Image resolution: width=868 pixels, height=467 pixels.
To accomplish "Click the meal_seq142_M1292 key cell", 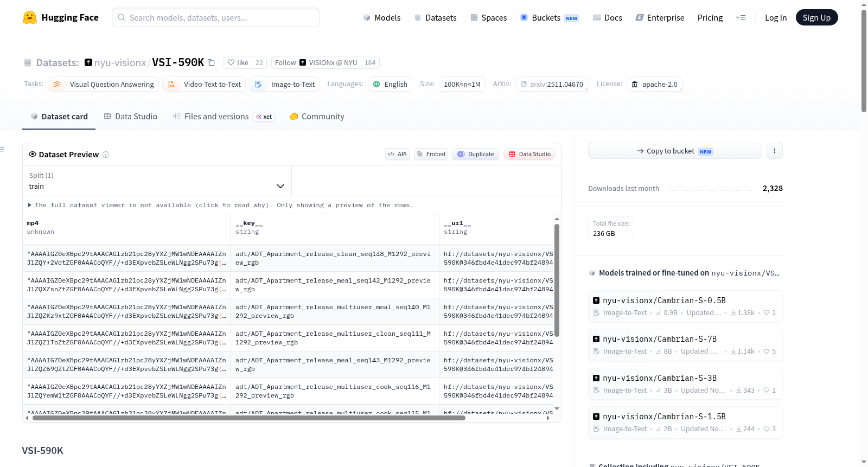I will pyautogui.click(x=335, y=285).
